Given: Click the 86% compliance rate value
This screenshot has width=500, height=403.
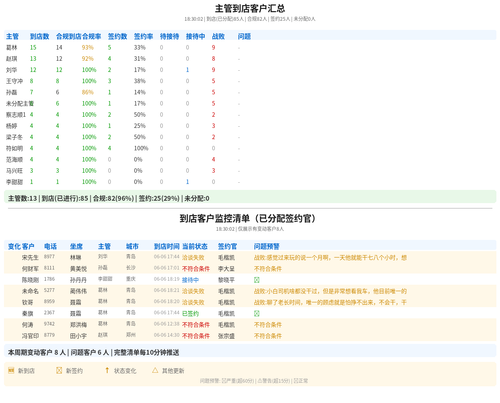Looking at the screenshot, I should (88, 92).
